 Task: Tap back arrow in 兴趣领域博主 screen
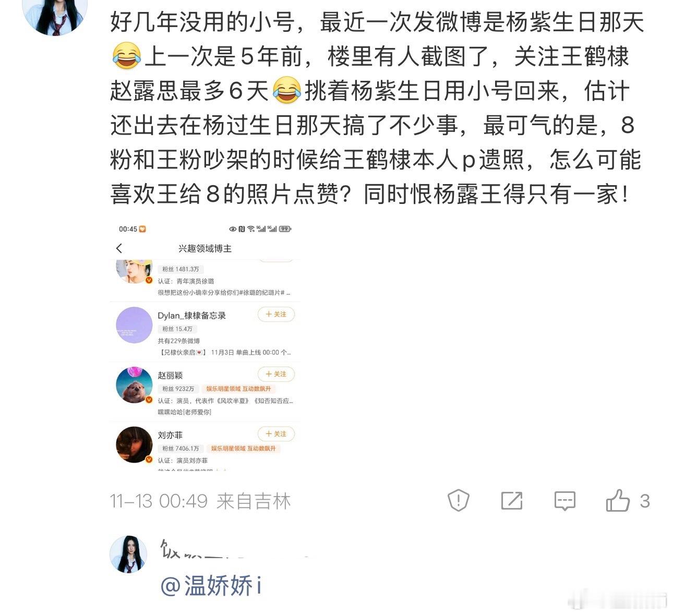click(119, 248)
